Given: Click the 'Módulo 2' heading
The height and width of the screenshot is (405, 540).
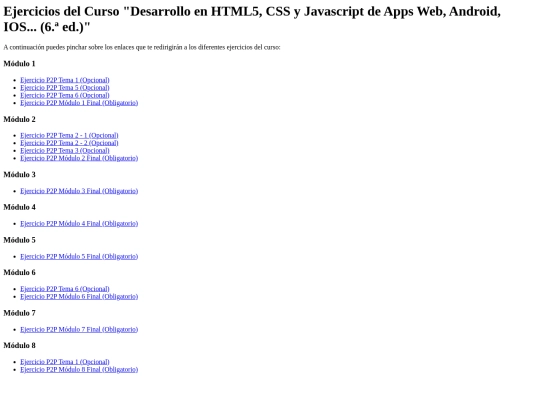Looking at the screenshot, I should pos(20,119).
